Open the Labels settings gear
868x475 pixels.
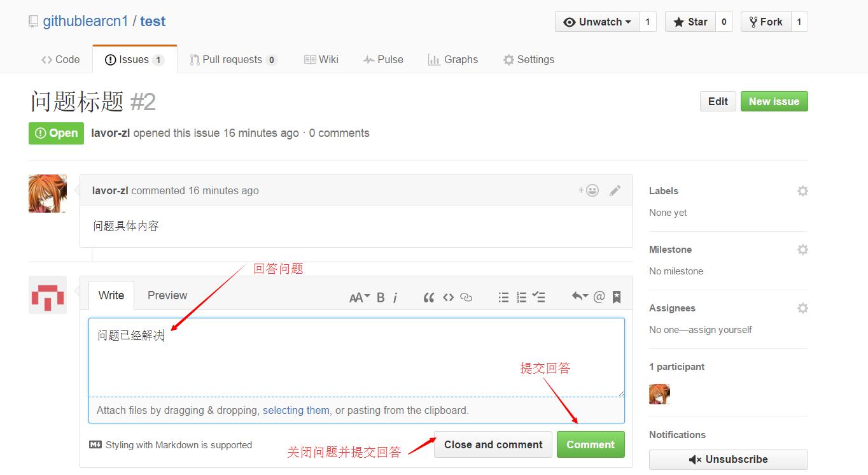pyautogui.click(x=802, y=190)
